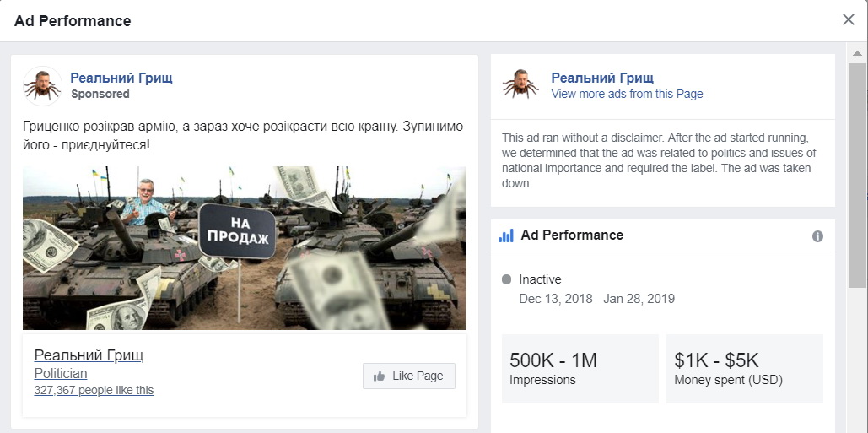This screenshot has width=868, height=433.
Task: Select the $1K - $5K Money spent box
Action: point(744,369)
